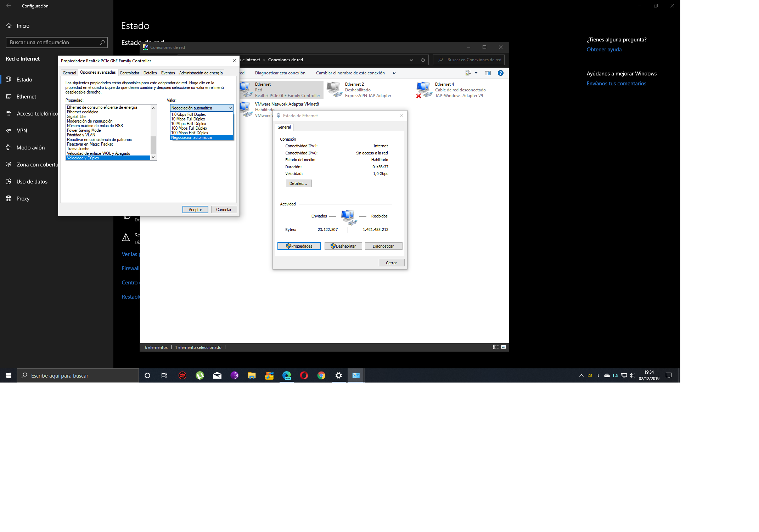759x532 pixels.
Task: Focus the Buscar en Conexiones de red field
Action: (x=469, y=60)
